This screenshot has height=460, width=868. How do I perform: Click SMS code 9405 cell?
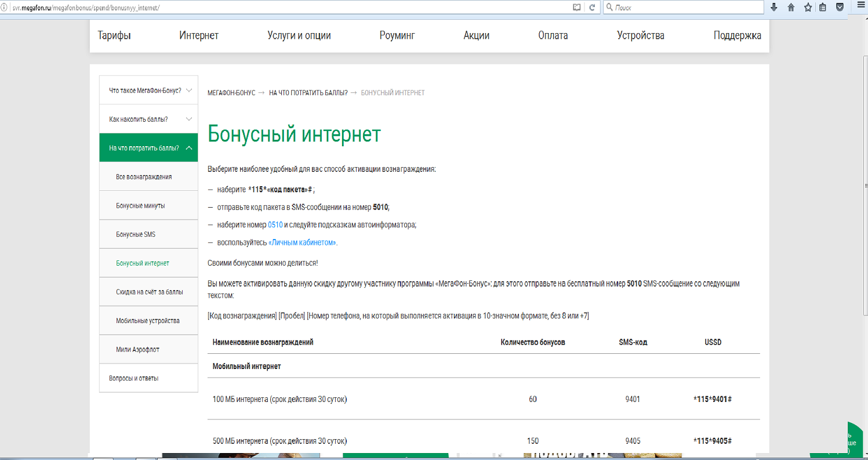(x=633, y=440)
